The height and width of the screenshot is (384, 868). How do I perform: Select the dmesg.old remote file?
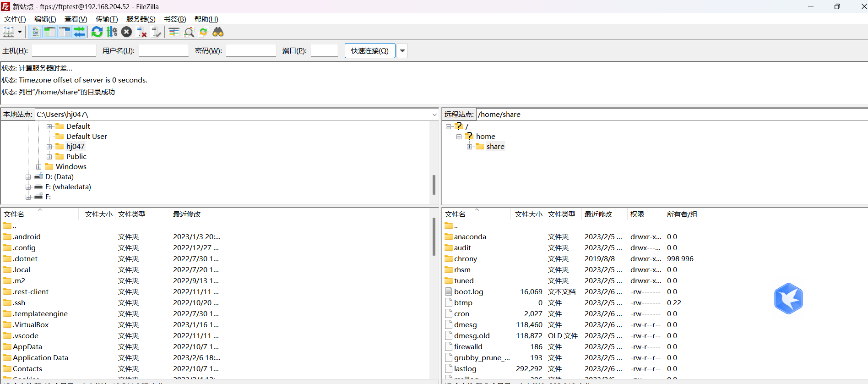coord(472,336)
